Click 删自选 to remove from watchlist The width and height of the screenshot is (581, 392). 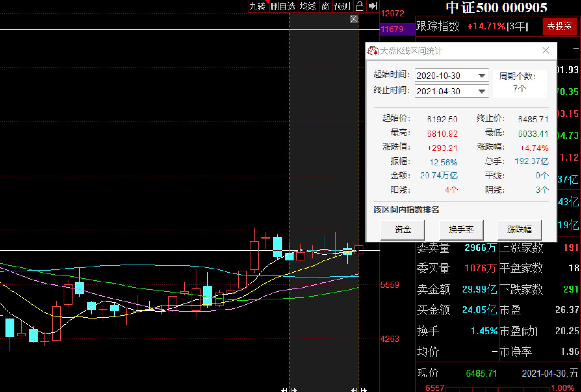click(283, 6)
